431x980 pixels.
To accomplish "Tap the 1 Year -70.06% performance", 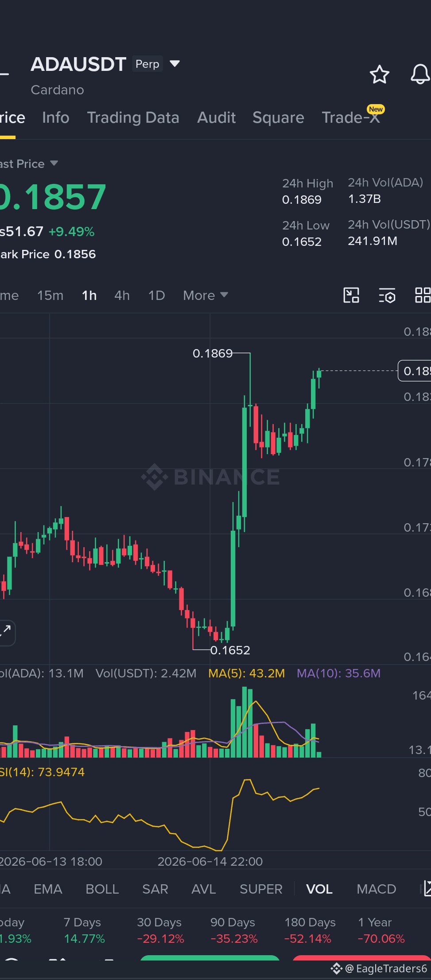I will tap(381, 930).
